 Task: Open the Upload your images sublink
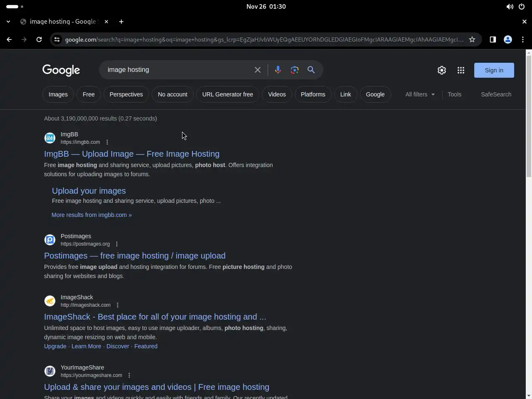click(89, 191)
